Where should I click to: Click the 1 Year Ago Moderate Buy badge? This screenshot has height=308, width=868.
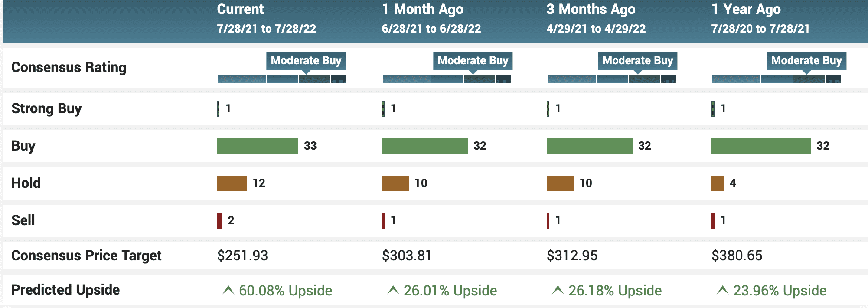click(x=806, y=61)
